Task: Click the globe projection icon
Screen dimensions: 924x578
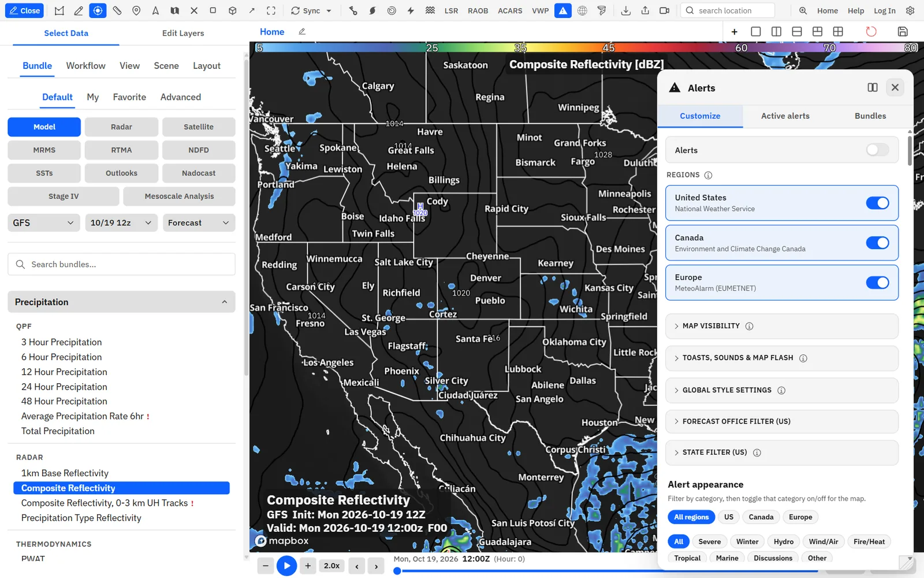Action: click(x=583, y=10)
